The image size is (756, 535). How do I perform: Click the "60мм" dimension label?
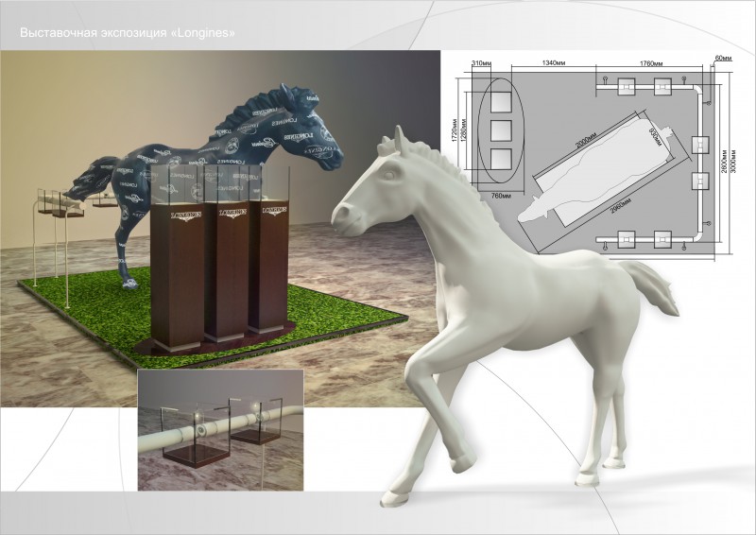click(x=724, y=59)
